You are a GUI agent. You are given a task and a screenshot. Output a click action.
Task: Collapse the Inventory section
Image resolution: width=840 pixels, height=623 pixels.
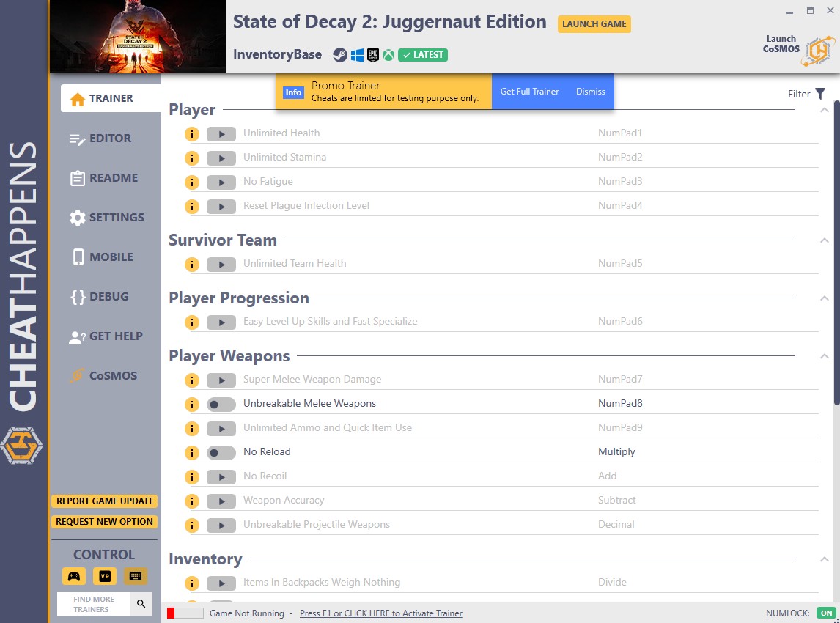click(825, 559)
